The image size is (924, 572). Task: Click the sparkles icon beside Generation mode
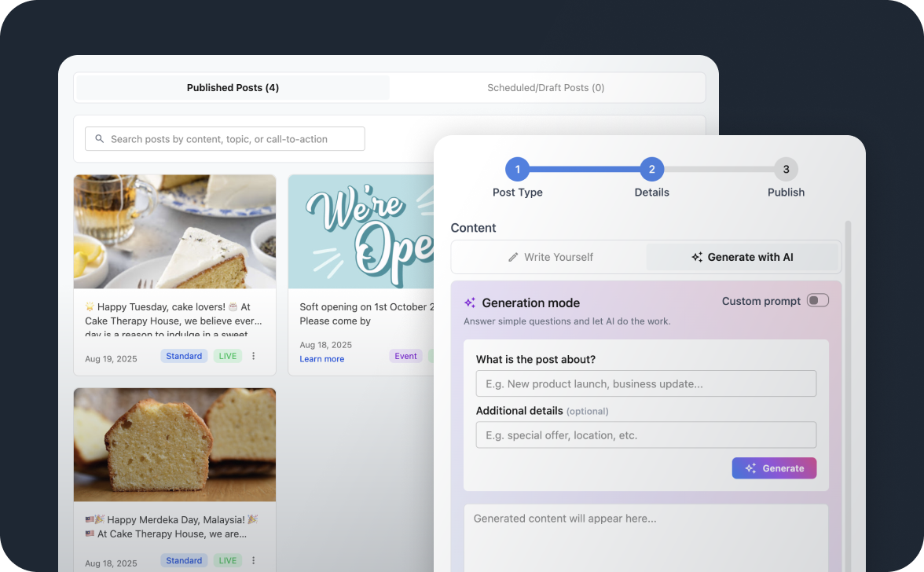(x=469, y=302)
